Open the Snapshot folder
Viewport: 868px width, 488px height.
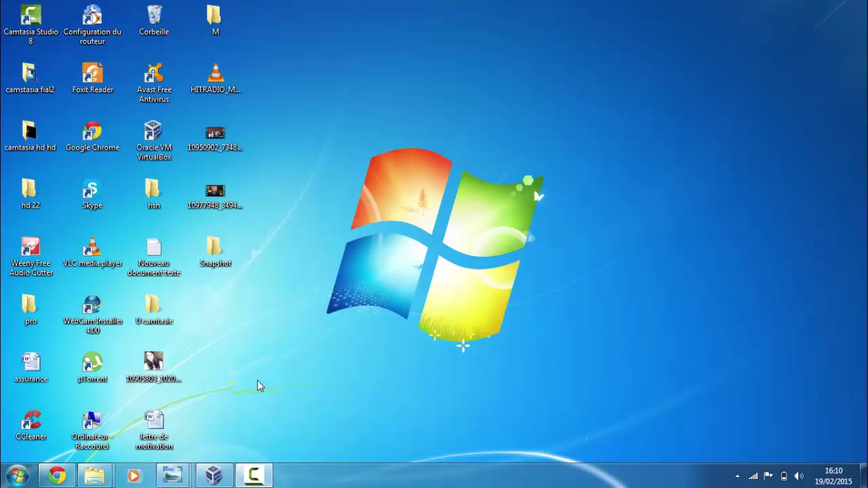click(x=215, y=251)
